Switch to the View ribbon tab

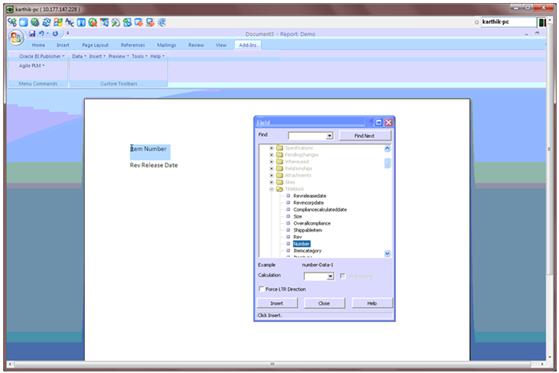pos(221,45)
